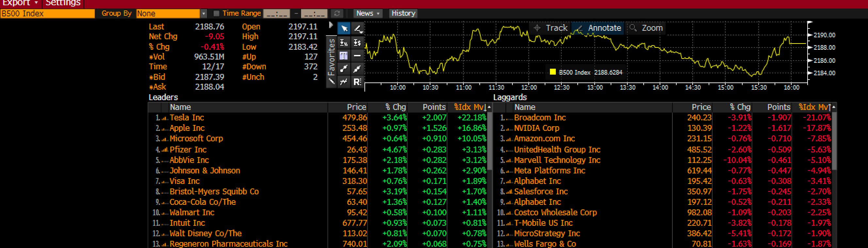Sort Laggards table by Points header
The width and height of the screenshot is (868, 248).
pos(773,107)
